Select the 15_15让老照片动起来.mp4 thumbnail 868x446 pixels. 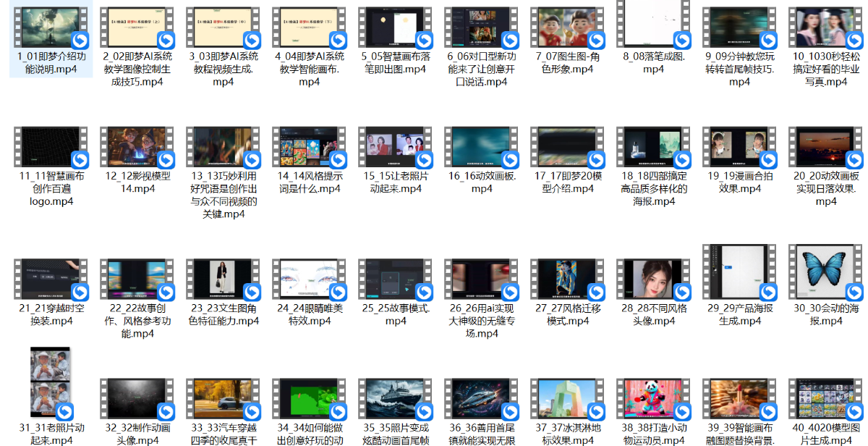pyautogui.click(x=395, y=147)
